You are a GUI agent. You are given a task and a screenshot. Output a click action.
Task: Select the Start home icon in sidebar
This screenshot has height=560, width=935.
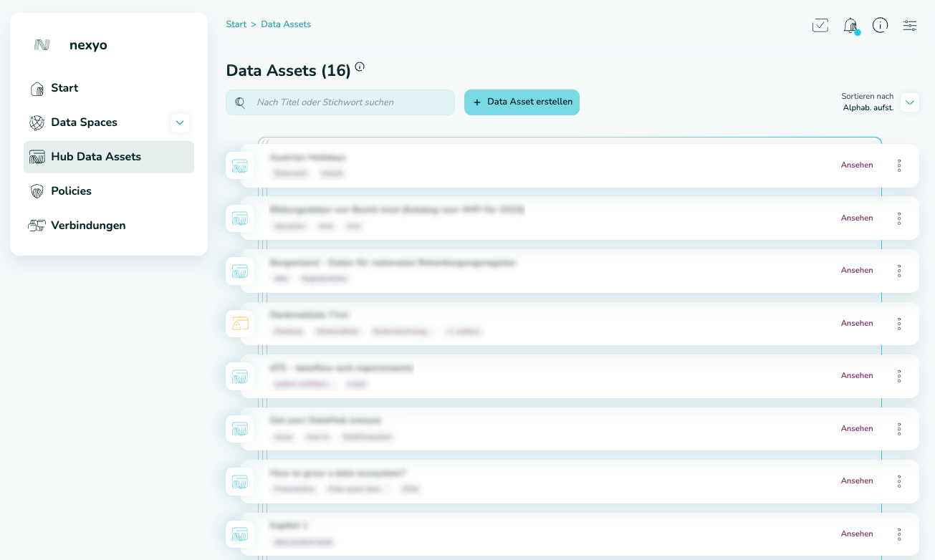(x=37, y=87)
